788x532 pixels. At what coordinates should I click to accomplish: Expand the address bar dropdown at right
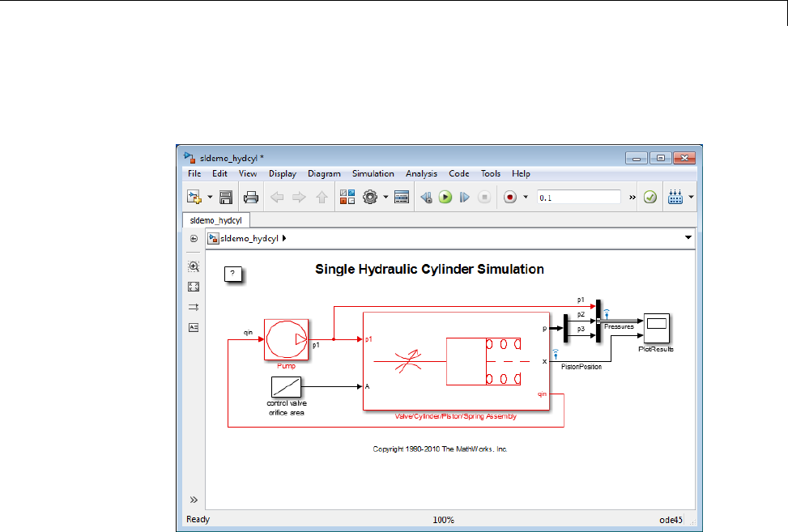click(x=688, y=238)
